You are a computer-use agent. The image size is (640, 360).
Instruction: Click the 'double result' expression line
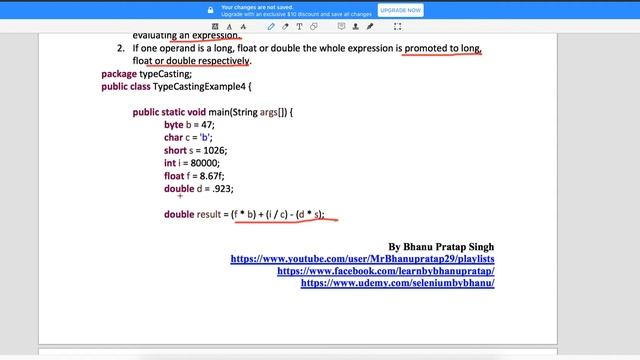click(x=244, y=214)
